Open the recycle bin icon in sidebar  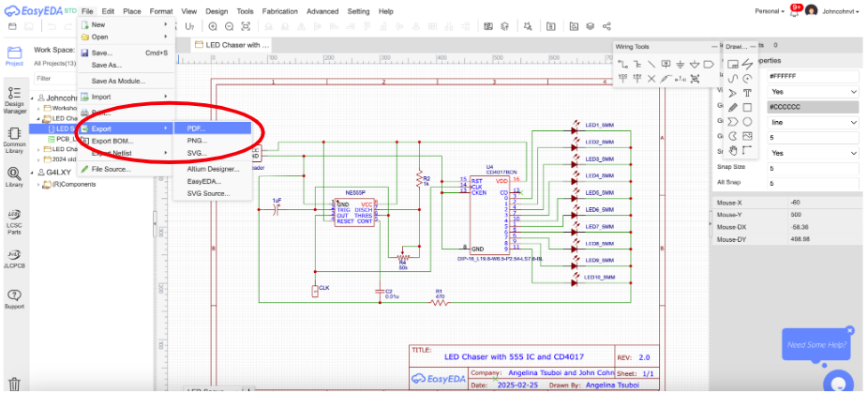coord(15,384)
